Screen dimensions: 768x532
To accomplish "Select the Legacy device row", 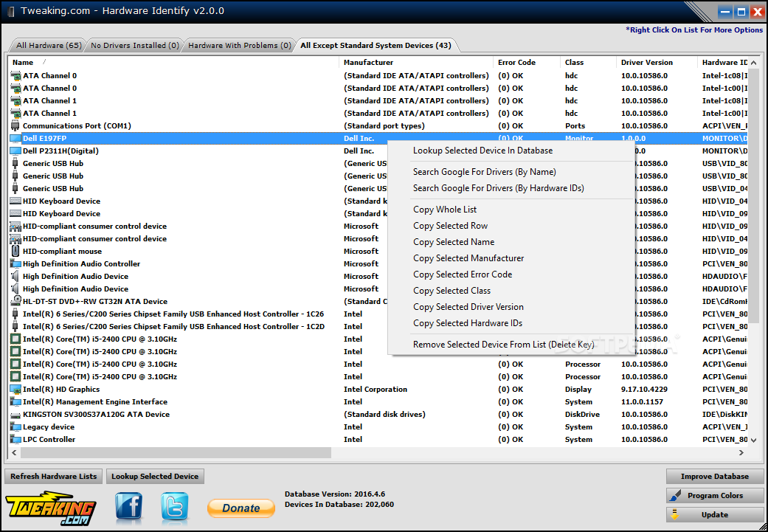I will 378,427.
